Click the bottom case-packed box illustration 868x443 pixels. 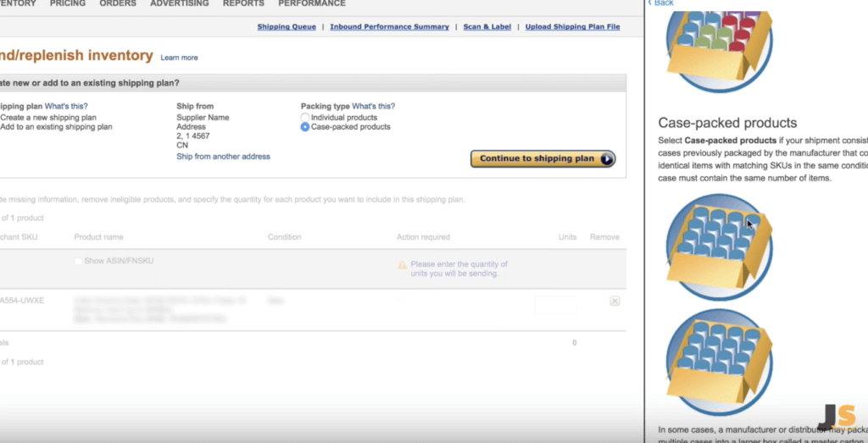coord(719,363)
